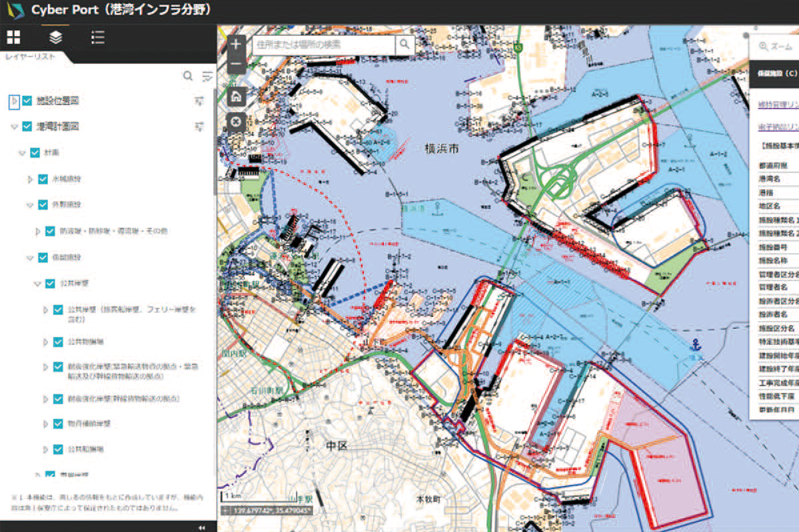This screenshot has width=799, height=532.
Task: Click the address or place search field
Action: 323,45
